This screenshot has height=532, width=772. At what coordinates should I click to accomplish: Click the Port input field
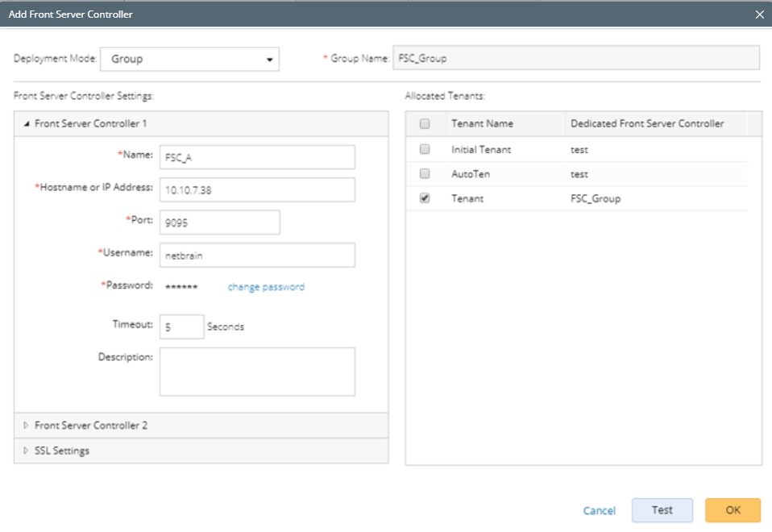(219, 222)
